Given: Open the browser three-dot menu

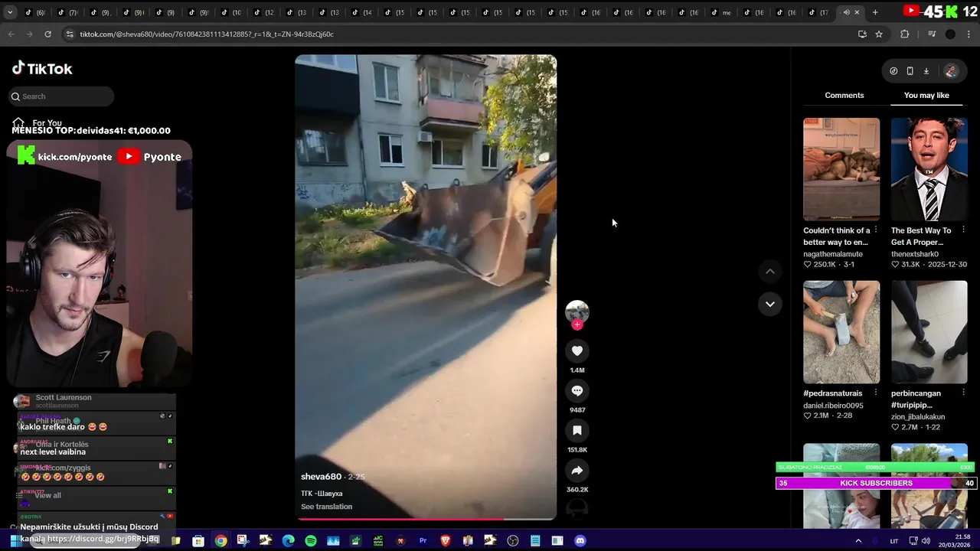Looking at the screenshot, I should [969, 34].
